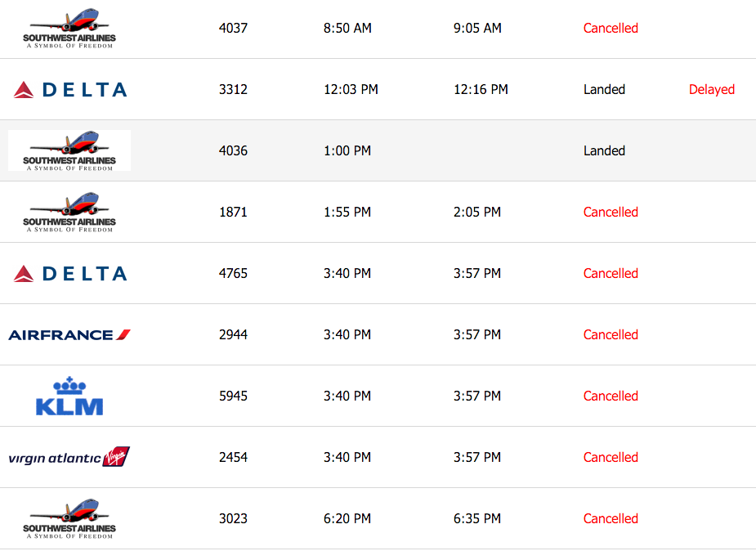
Task: Click flight number 2454
Action: pos(233,457)
